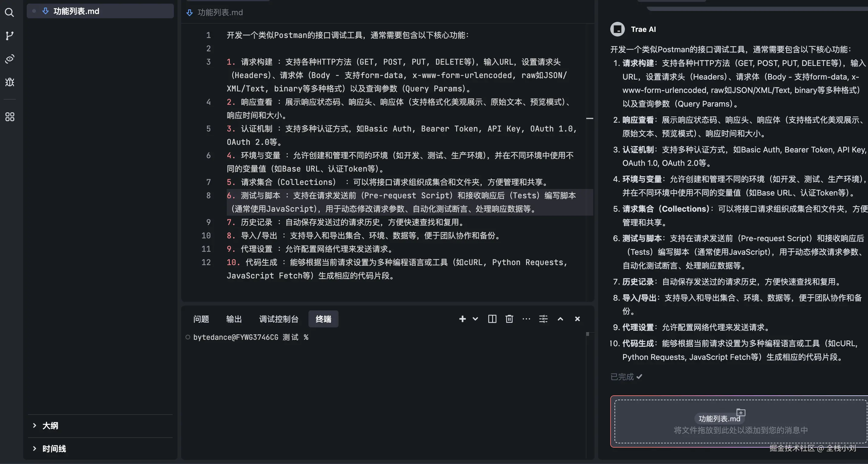Image resolution: width=868 pixels, height=464 pixels.
Task: Expand the 大纲 outline section
Action: [x=50, y=426]
